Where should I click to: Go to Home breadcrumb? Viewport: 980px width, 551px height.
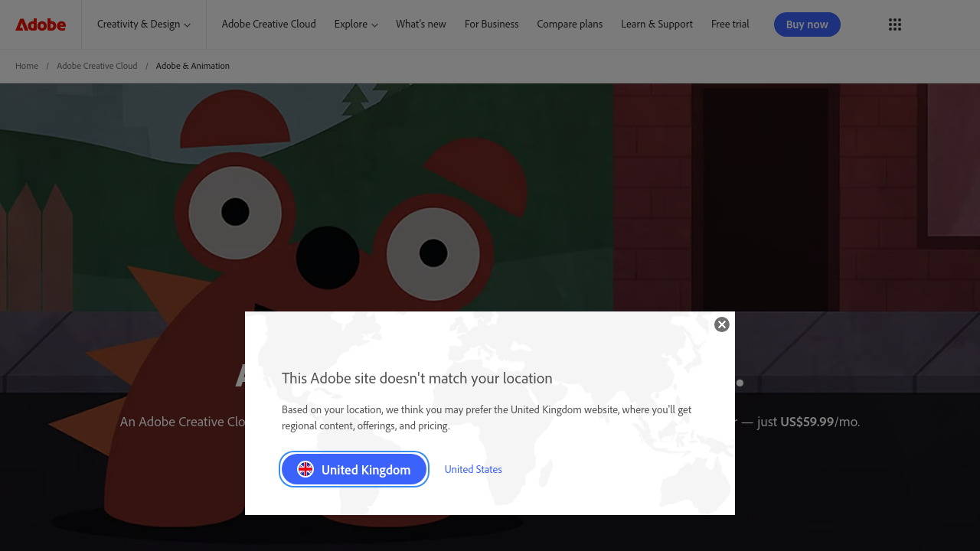[27, 66]
